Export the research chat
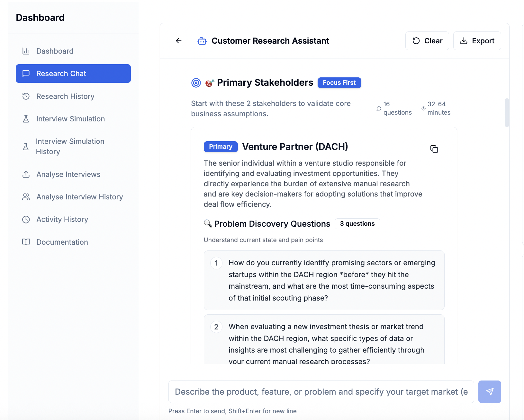Screen dimensions: 524x420 (477, 41)
